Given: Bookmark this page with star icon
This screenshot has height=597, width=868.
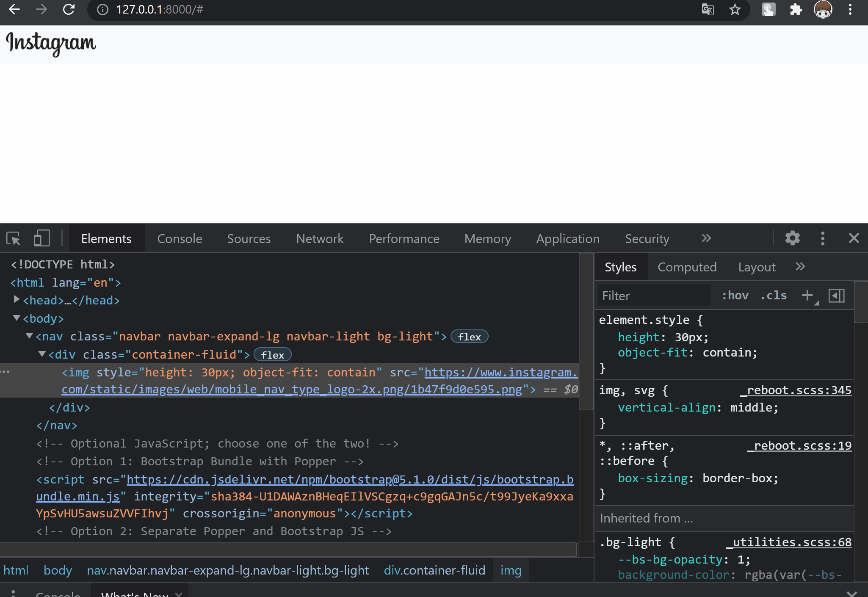Looking at the screenshot, I should tap(735, 9).
